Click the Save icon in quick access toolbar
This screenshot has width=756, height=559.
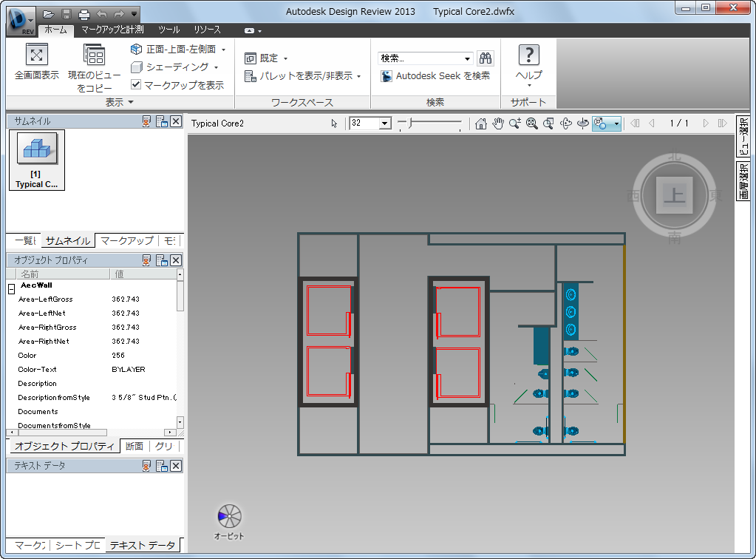(x=67, y=14)
